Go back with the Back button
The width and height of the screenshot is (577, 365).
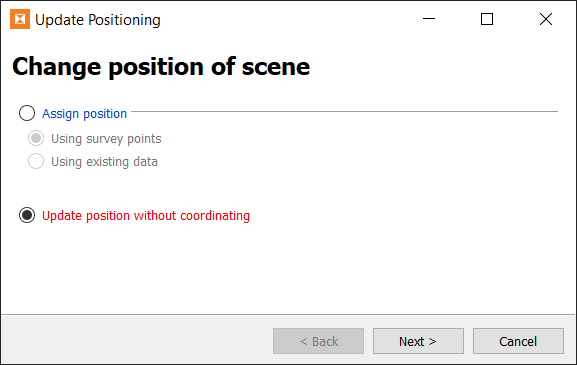pyautogui.click(x=318, y=341)
